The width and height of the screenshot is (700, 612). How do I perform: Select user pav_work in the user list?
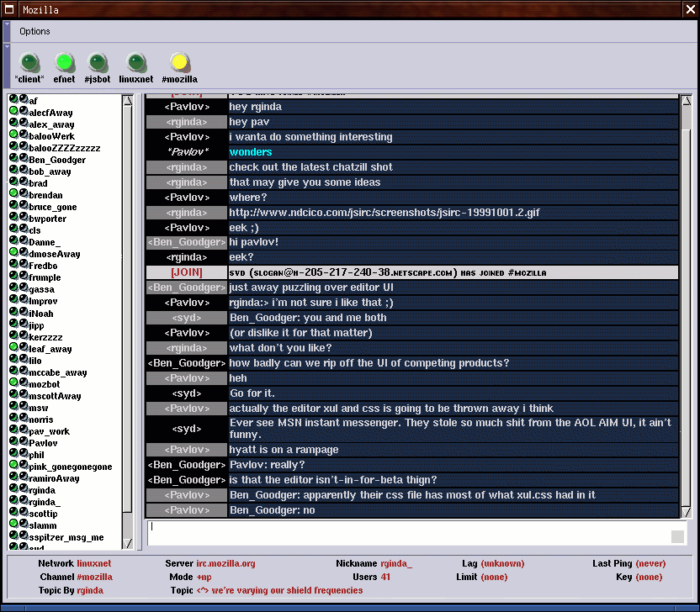(x=49, y=431)
